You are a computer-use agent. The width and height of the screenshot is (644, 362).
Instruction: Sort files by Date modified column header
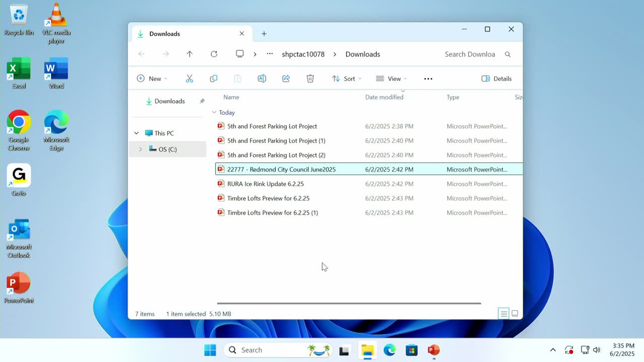[384, 97]
